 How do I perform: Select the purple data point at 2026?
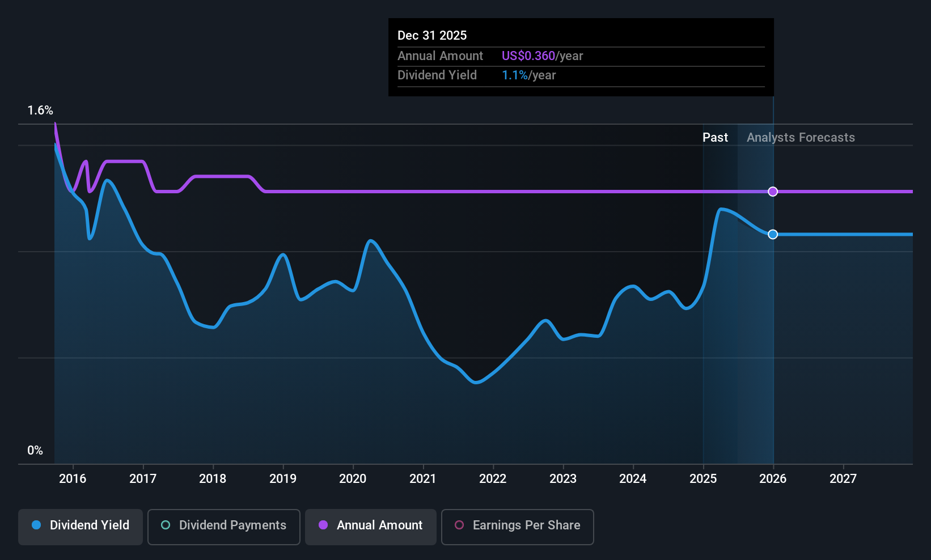[773, 192]
